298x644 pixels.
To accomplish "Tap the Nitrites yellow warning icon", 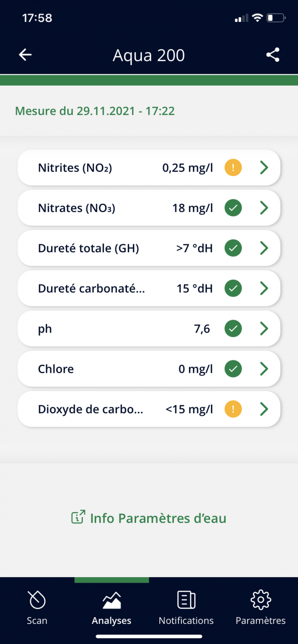I will pos(233,168).
